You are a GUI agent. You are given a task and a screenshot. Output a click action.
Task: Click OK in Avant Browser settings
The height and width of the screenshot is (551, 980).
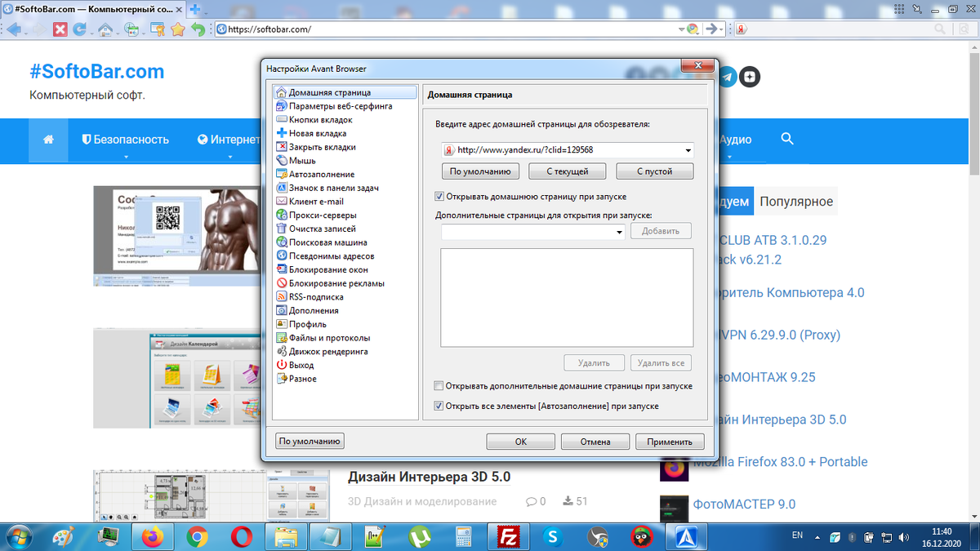(521, 442)
